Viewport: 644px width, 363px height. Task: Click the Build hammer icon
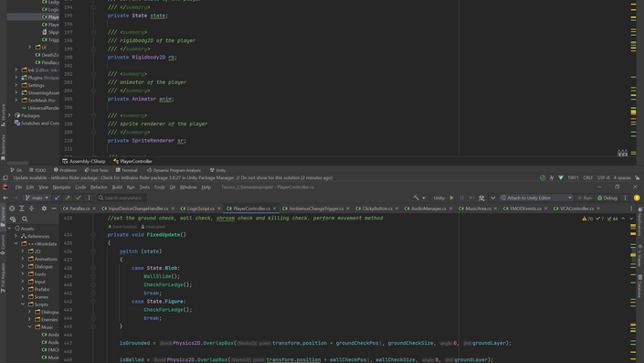point(416,198)
